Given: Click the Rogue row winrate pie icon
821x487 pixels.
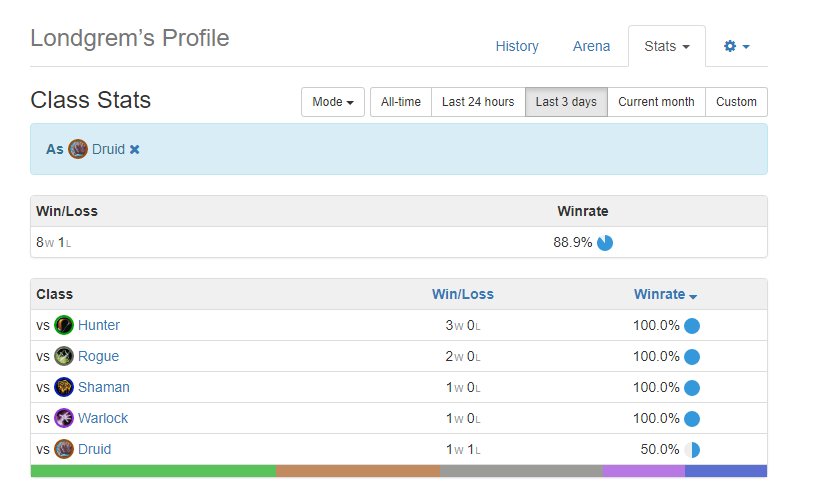Looking at the screenshot, I should point(692,357).
